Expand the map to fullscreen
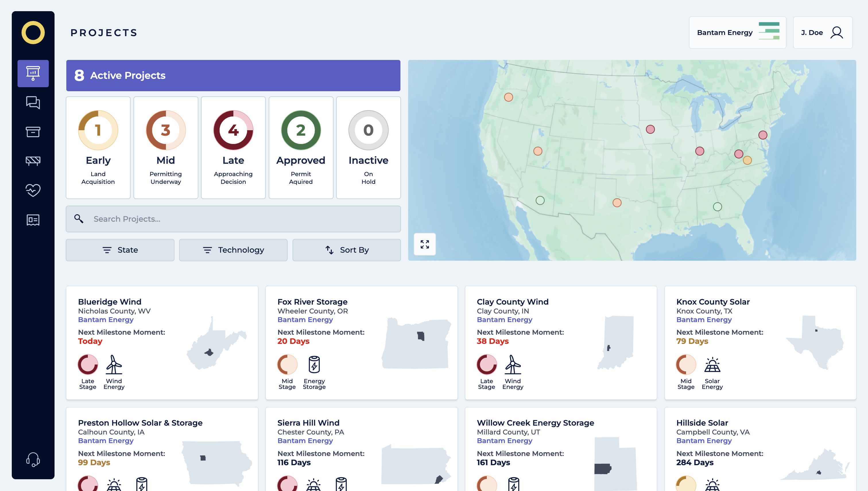The width and height of the screenshot is (868, 491). point(425,244)
